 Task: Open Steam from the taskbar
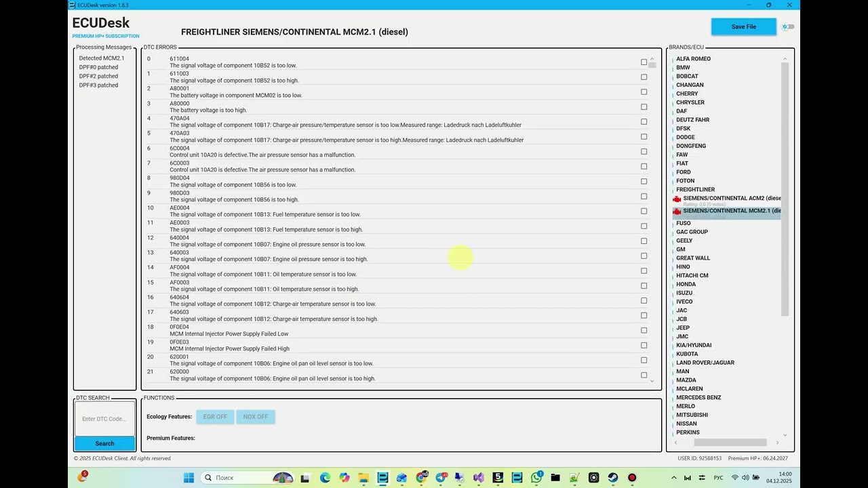(x=613, y=478)
